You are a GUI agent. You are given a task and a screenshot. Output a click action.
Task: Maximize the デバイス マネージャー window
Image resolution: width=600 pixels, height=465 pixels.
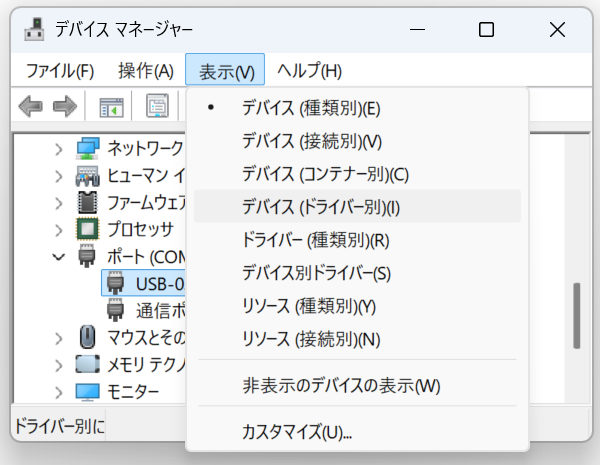(x=486, y=29)
